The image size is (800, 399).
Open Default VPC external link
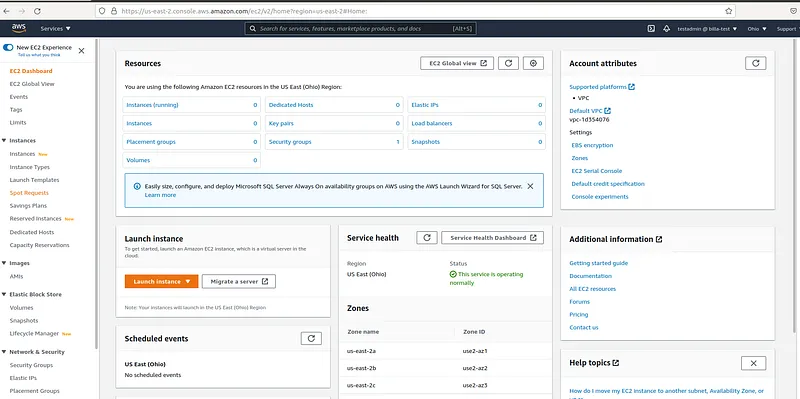[590, 111]
